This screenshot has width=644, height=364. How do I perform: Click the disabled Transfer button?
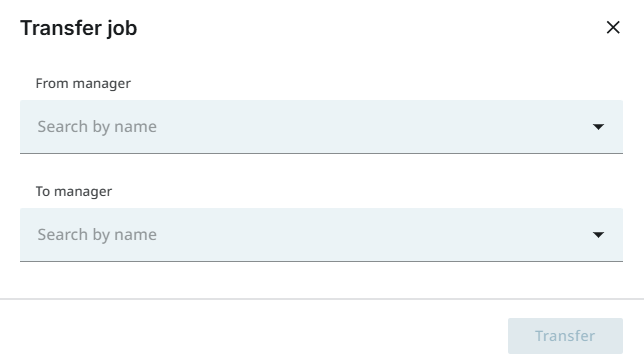tap(565, 336)
